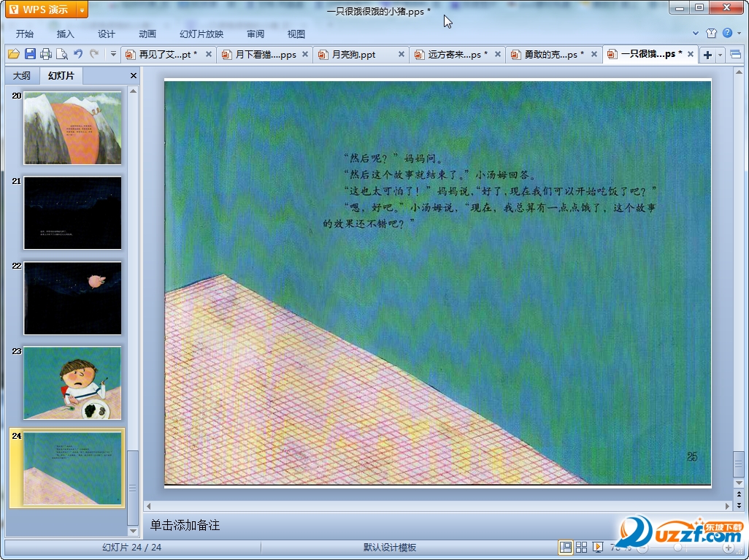Print the presentation with the printer icon
749x560 pixels.
tap(46, 54)
